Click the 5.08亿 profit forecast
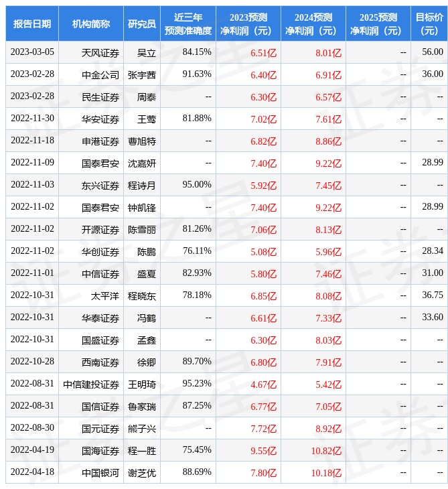The height and width of the screenshot is (489, 448). tap(263, 252)
